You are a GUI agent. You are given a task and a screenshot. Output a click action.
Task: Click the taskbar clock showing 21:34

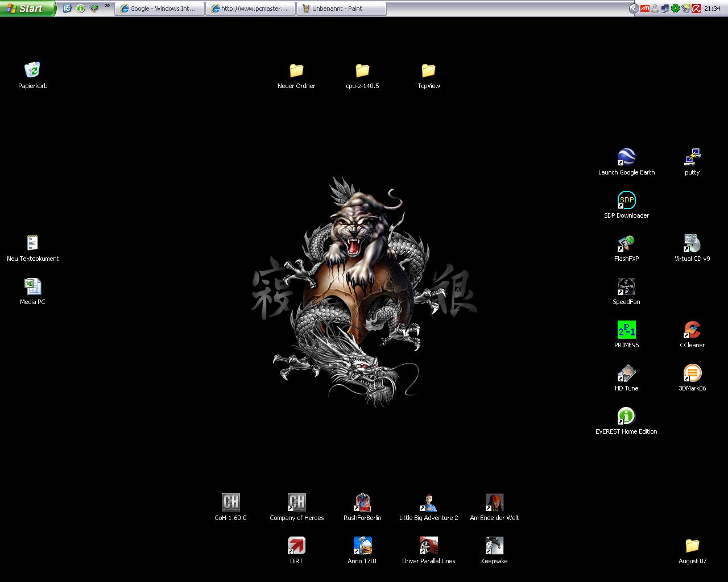pos(712,9)
